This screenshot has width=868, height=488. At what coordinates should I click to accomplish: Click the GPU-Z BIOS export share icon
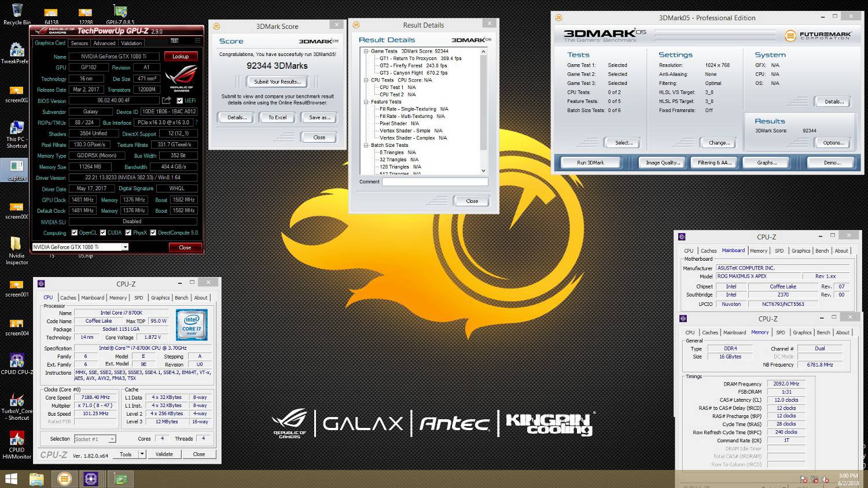(167, 100)
